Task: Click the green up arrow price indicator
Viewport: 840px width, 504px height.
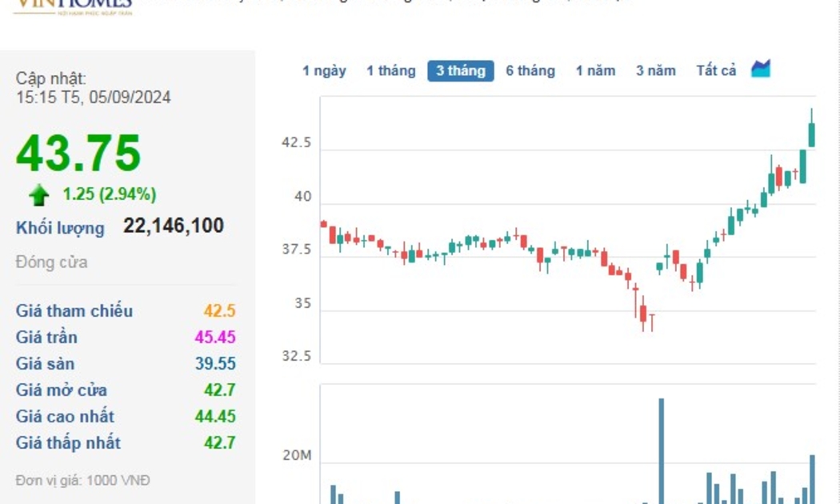Action: click(38, 194)
